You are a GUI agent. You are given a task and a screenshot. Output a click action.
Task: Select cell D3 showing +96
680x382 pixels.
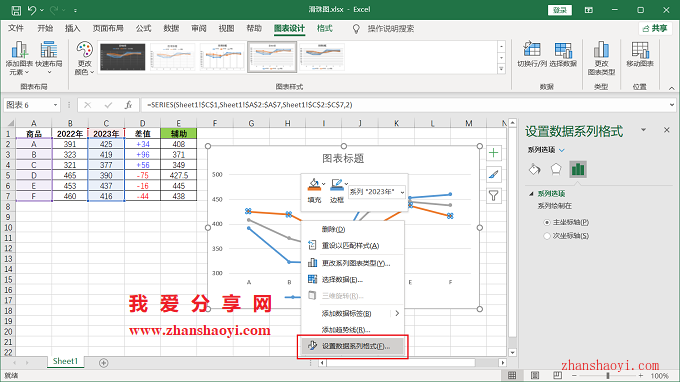[142, 154]
